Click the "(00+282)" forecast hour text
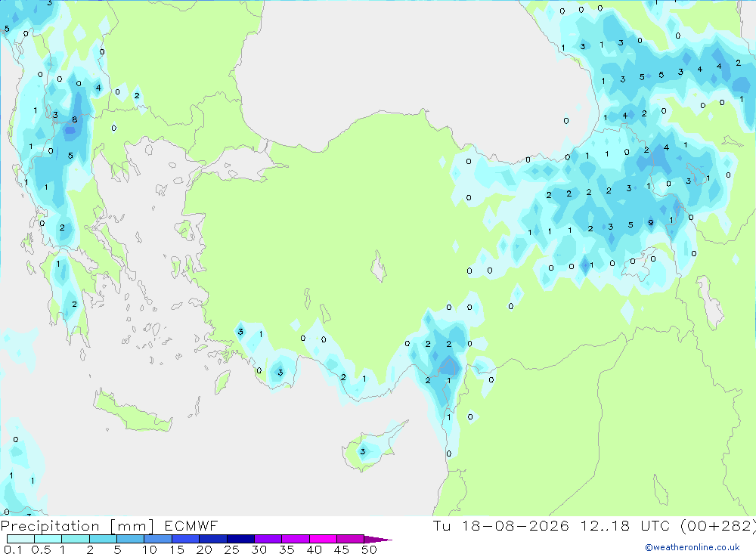 [718, 526]
